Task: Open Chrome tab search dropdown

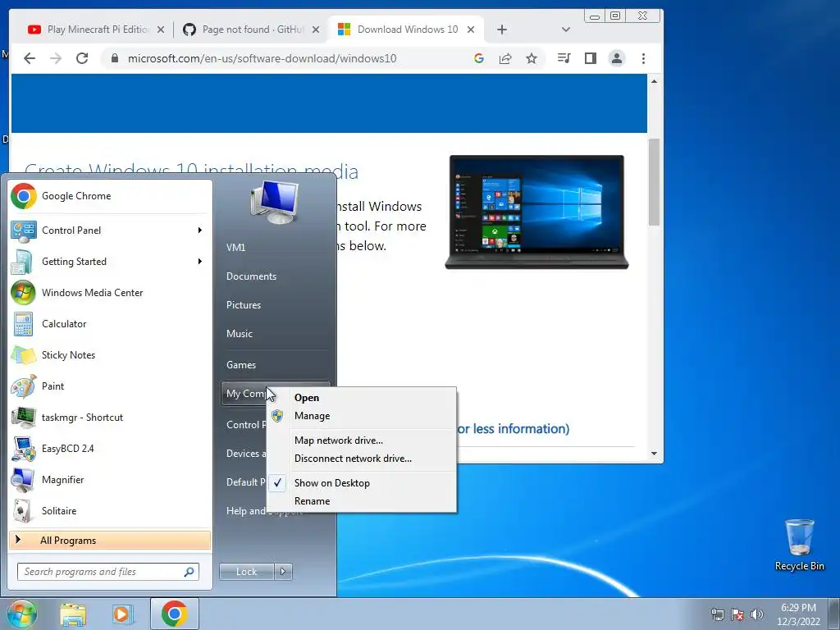Action: [566, 30]
